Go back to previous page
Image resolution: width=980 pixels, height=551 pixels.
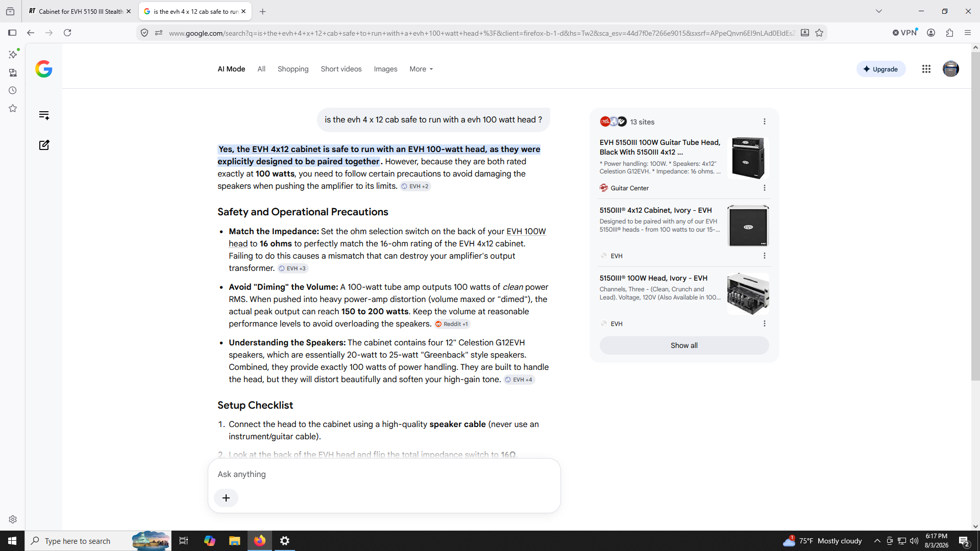(x=31, y=33)
